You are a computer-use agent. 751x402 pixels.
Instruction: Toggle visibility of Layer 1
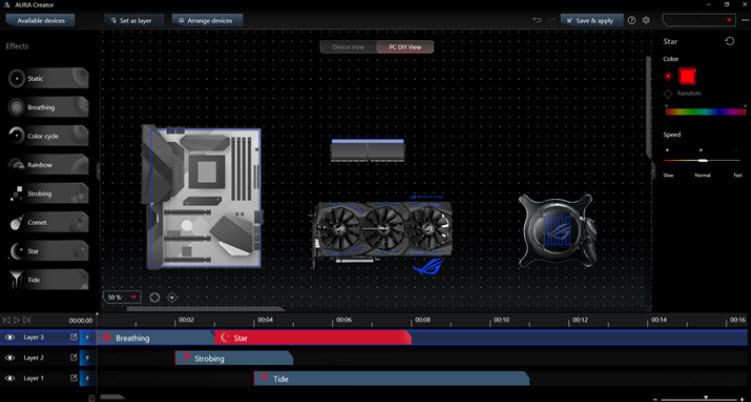coord(10,378)
